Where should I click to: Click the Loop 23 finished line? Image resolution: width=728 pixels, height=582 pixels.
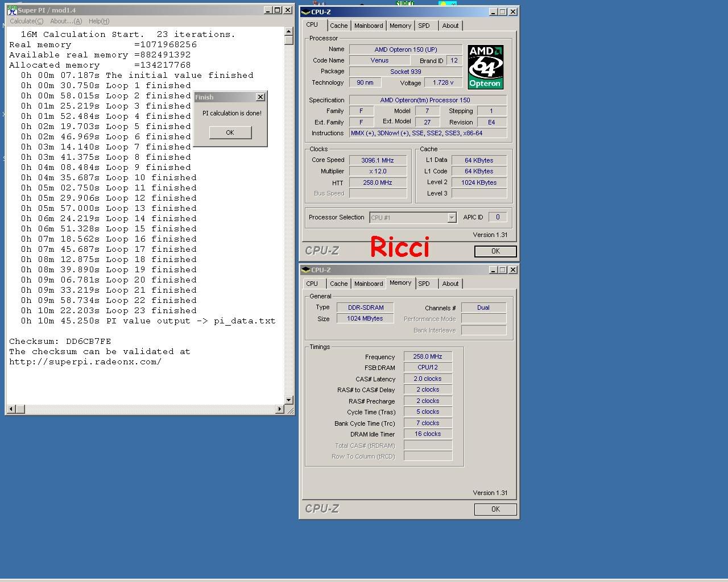109,311
